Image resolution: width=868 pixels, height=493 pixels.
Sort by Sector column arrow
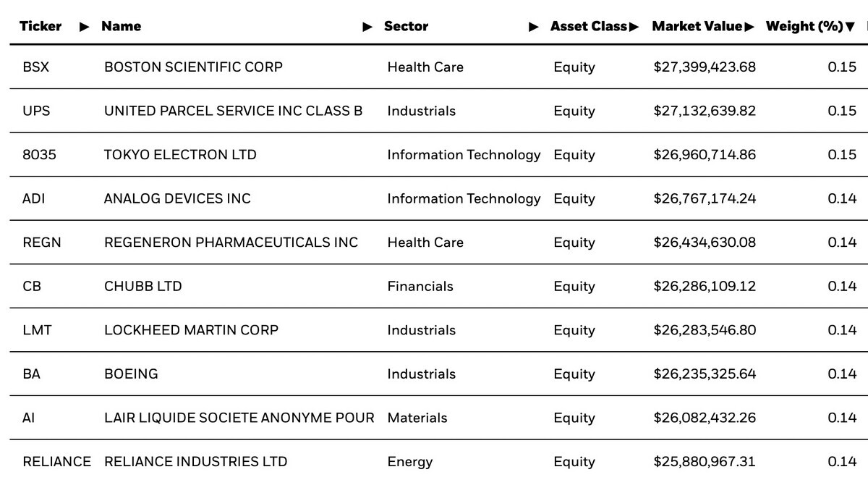coord(534,27)
